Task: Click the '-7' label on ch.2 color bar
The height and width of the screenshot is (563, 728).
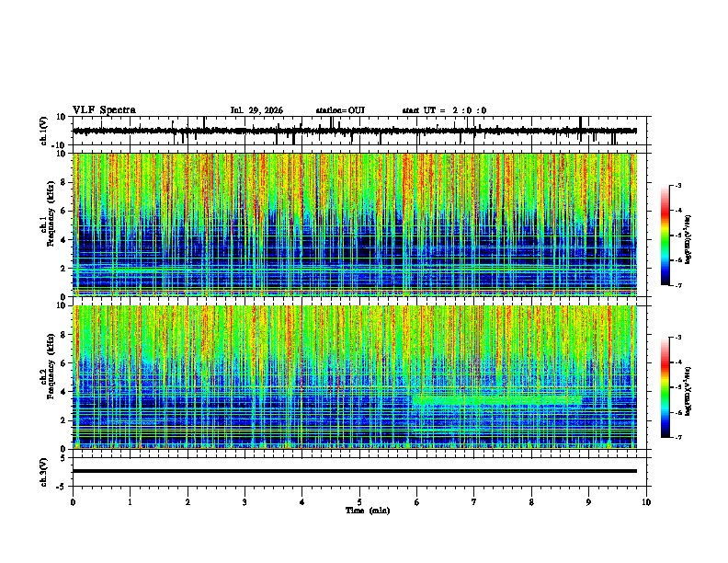Action: [677, 438]
